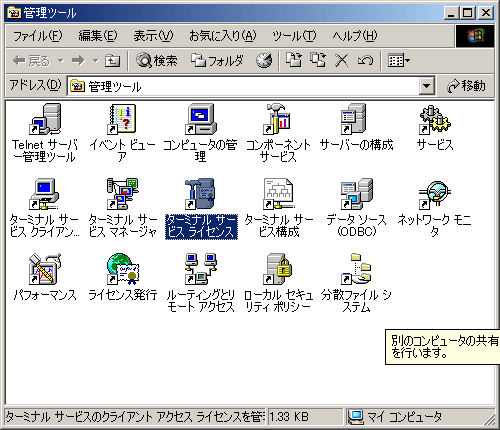Select the 分散ファイル システム icon

[x=356, y=269]
